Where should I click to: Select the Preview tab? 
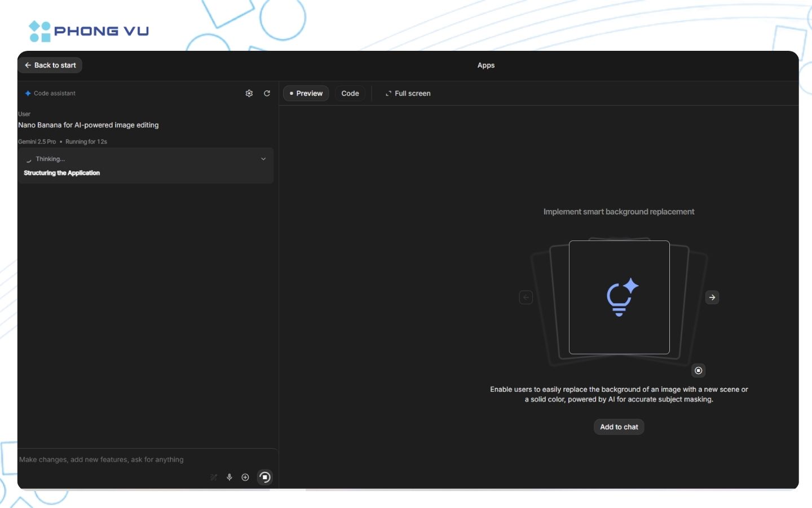[306, 93]
